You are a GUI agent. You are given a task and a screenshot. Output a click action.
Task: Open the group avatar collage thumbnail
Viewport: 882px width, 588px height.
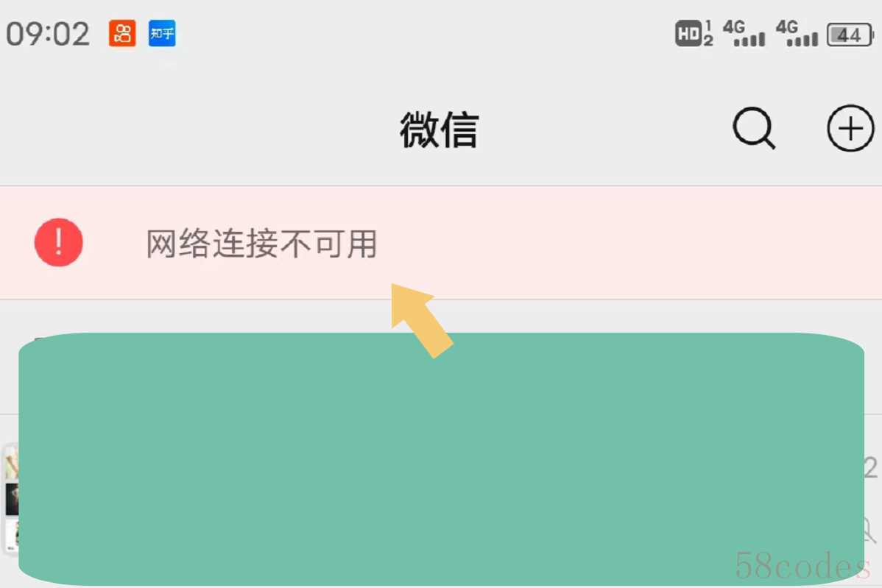point(11,499)
